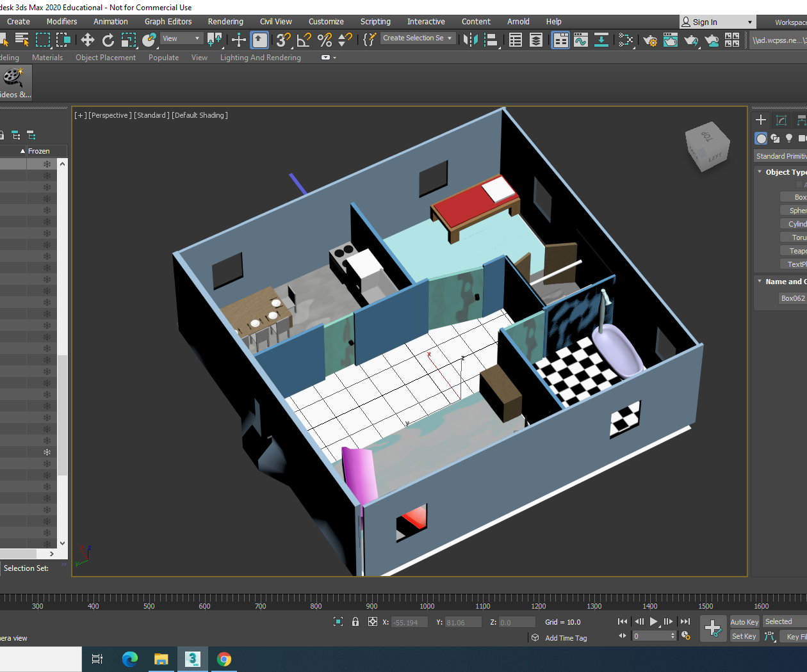Unfreeze an object via its snowflake icon
Screen dimensions: 807x672
[46, 452]
